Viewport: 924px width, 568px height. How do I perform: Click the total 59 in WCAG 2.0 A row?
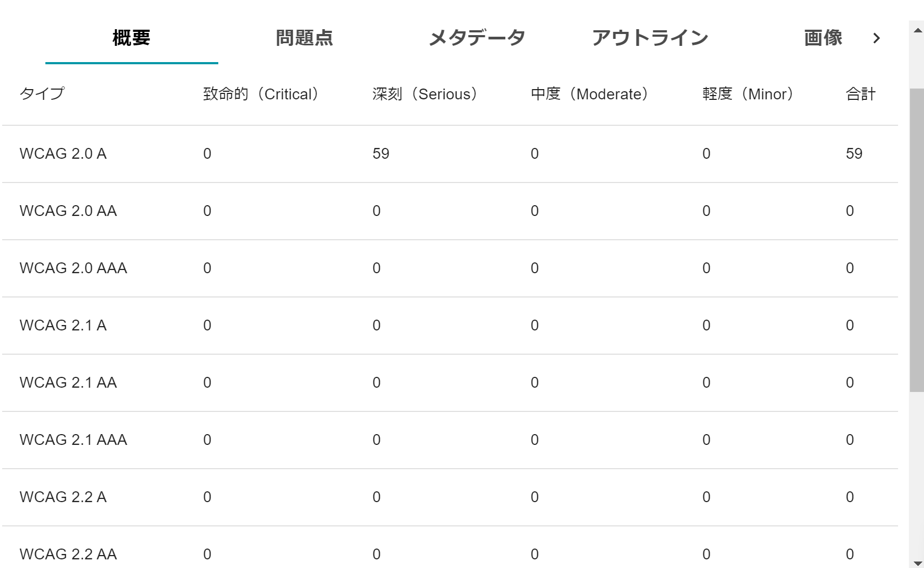pos(854,154)
